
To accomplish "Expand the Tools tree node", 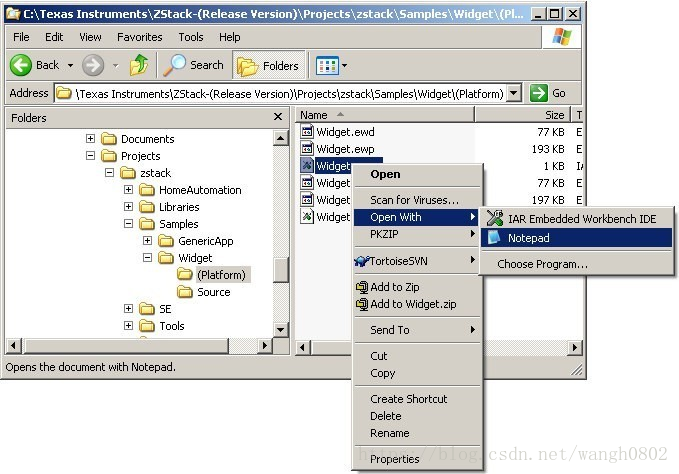I will [x=128, y=326].
